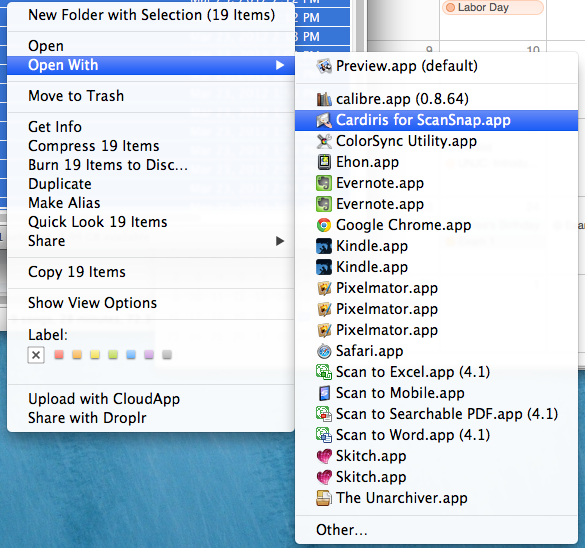Click the Preview.app icon in Open With submenu
The width and height of the screenshot is (585, 548).
pyautogui.click(x=324, y=66)
